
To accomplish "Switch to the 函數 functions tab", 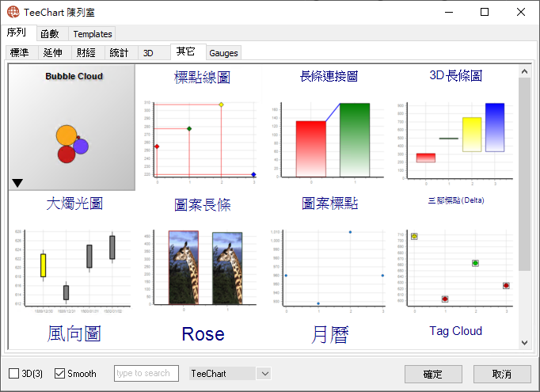I will (51, 34).
